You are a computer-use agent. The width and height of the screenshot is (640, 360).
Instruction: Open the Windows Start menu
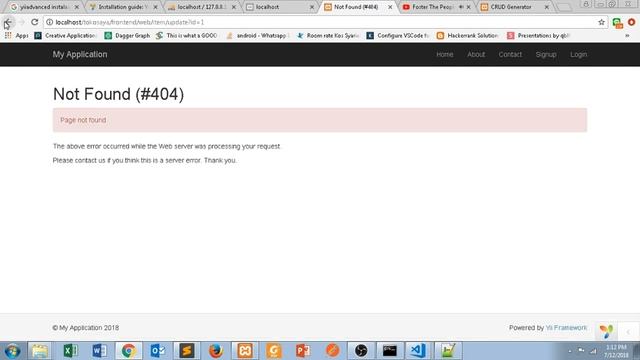12,351
